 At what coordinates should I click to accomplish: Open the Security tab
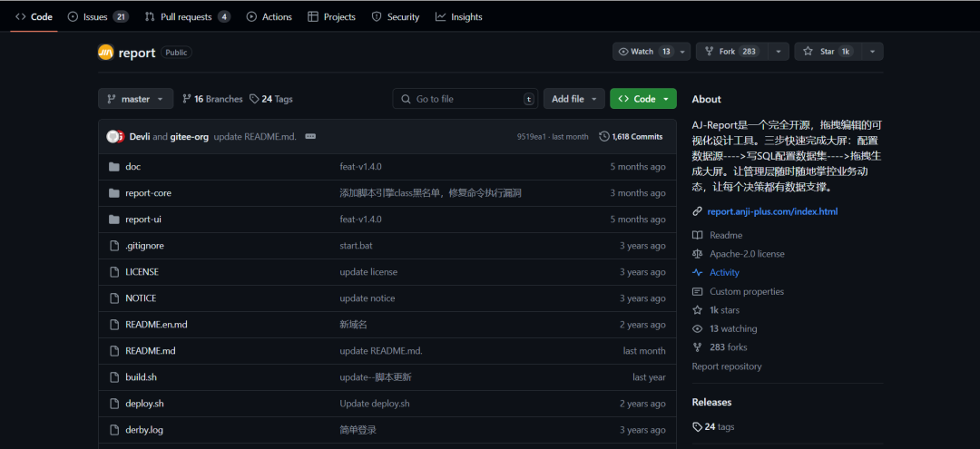click(395, 17)
